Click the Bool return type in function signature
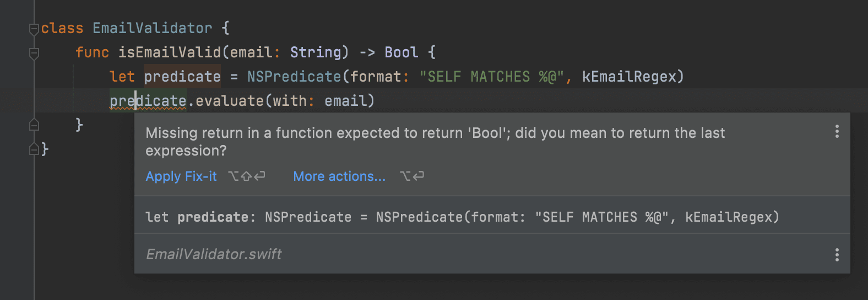The height and width of the screenshot is (300, 868). (x=402, y=52)
